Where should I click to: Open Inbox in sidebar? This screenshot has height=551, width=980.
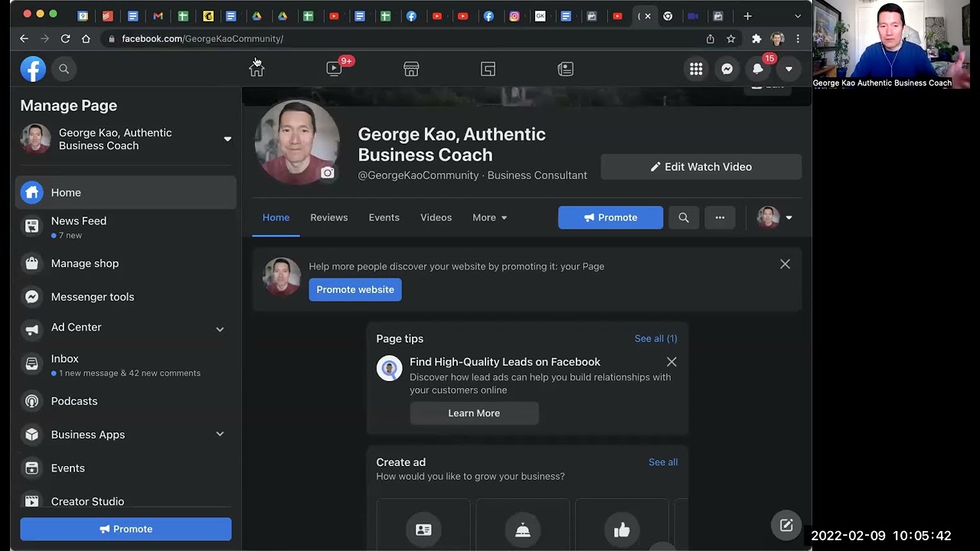(x=126, y=365)
